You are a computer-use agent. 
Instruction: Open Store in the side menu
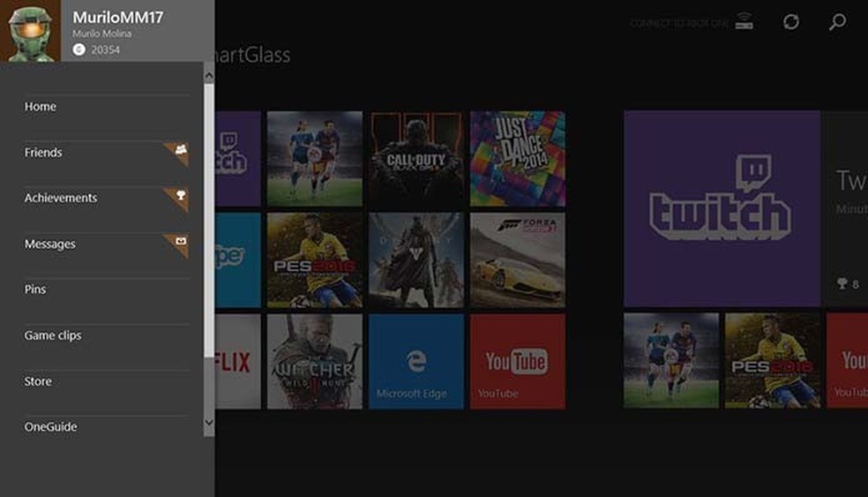tap(106, 381)
